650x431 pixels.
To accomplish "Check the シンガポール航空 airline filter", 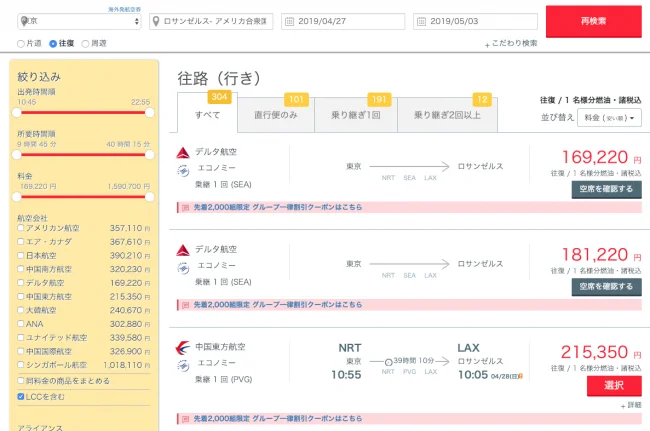I will click(21, 365).
